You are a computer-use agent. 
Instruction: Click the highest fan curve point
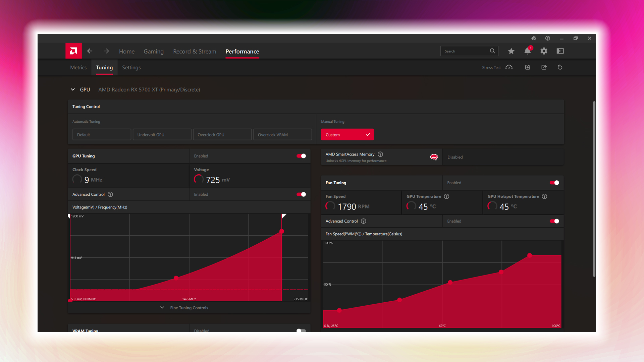pos(530,255)
